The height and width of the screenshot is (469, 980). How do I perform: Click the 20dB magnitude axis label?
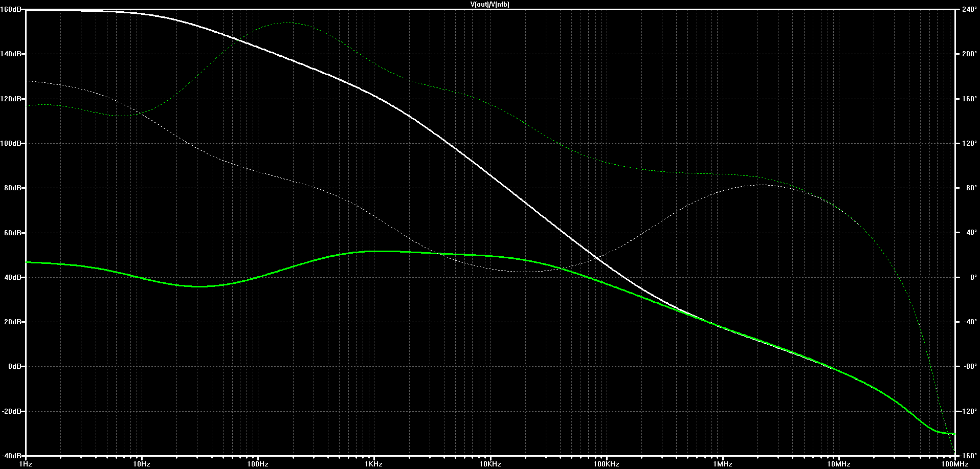[x=13, y=322]
